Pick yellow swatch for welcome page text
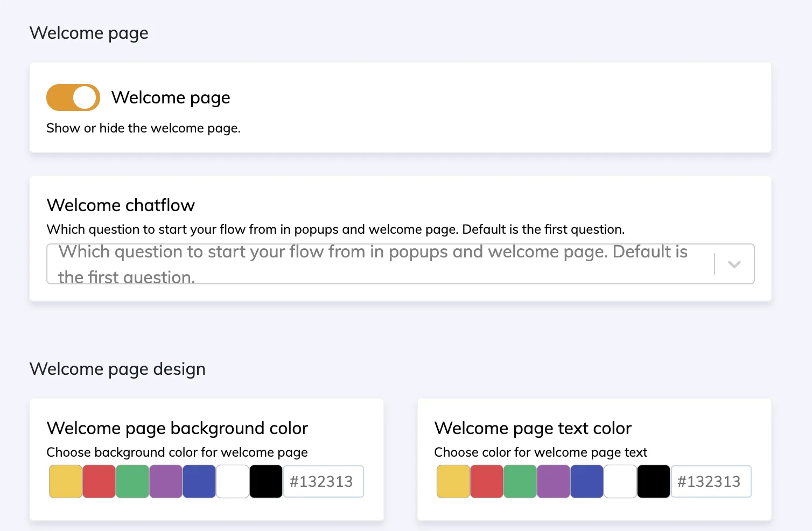The image size is (812, 531). coord(453,481)
